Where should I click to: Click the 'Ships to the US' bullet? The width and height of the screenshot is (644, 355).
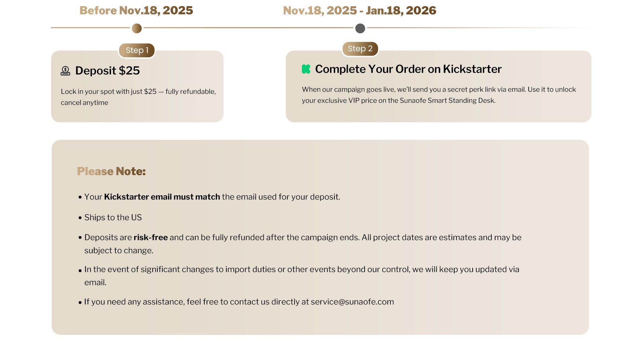(x=113, y=217)
